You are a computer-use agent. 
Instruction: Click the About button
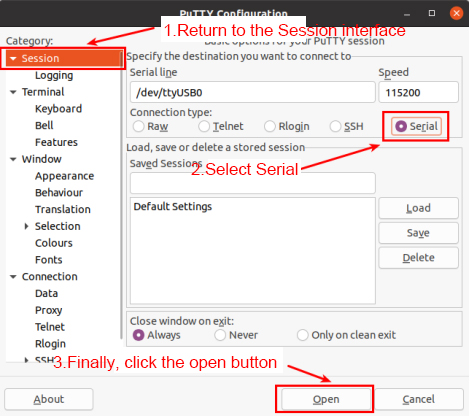click(49, 399)
